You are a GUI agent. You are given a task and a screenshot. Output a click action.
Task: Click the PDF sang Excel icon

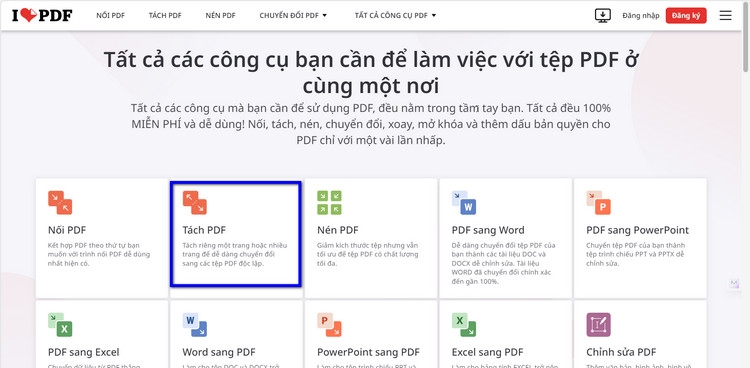(x=60, y=324)
